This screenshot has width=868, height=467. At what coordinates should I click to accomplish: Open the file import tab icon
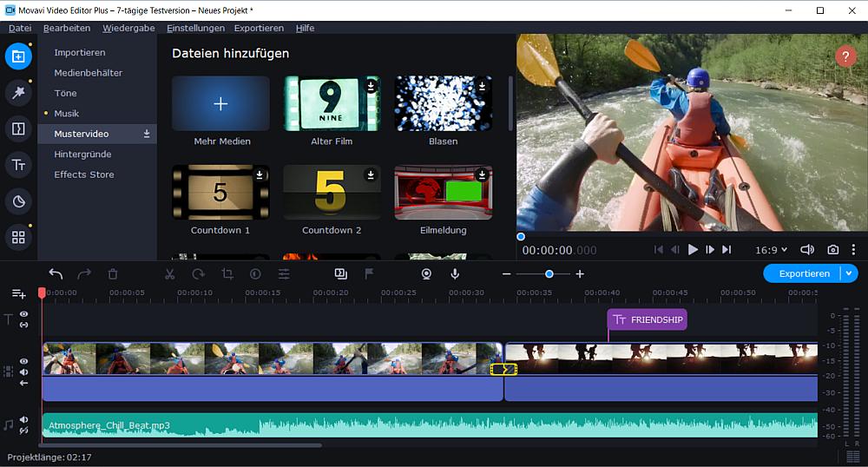(18, 56)
